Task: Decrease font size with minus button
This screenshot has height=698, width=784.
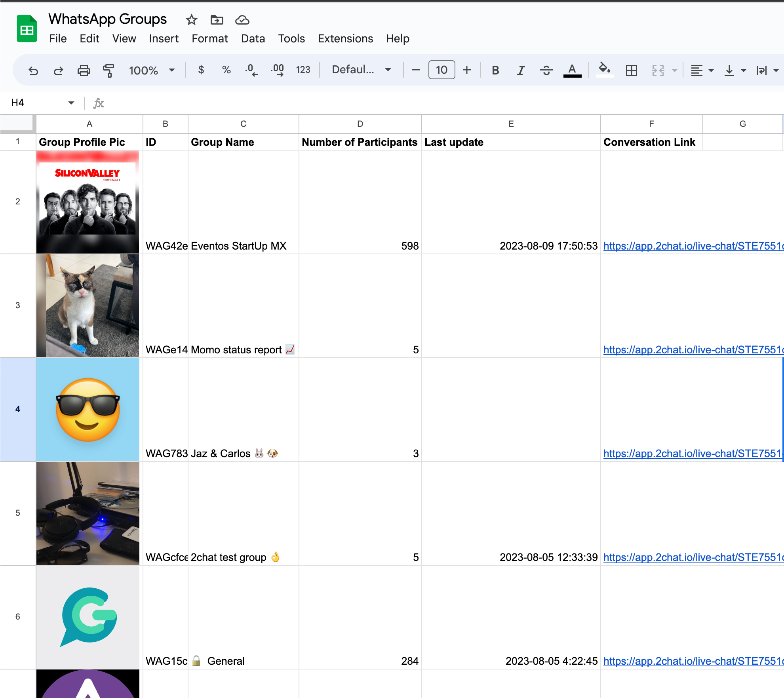Action: 416,70
